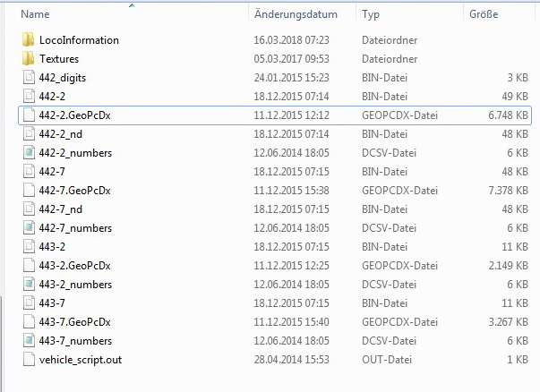Sort by Typ column header
Screen dimensions: 540x392
pyautogui.click(x=371, y=14)
